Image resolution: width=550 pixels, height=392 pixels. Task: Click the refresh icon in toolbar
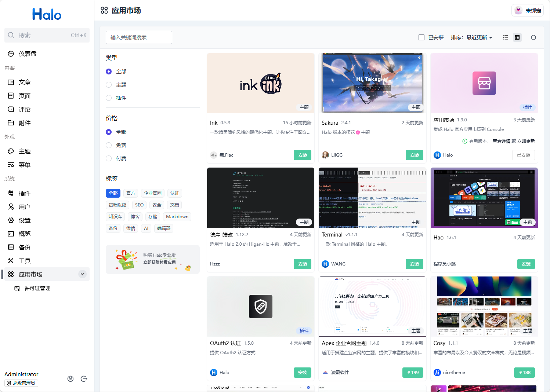(533, 37)
